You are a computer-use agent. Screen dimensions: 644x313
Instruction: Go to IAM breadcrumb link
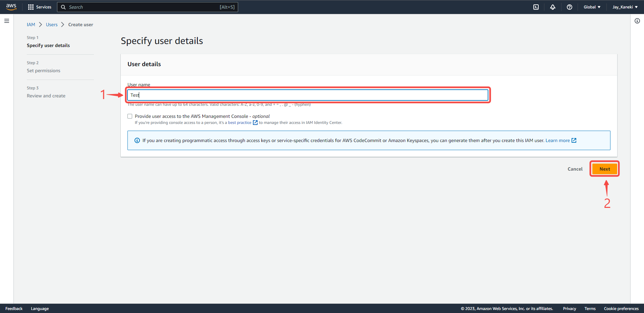tap(31, 25)
